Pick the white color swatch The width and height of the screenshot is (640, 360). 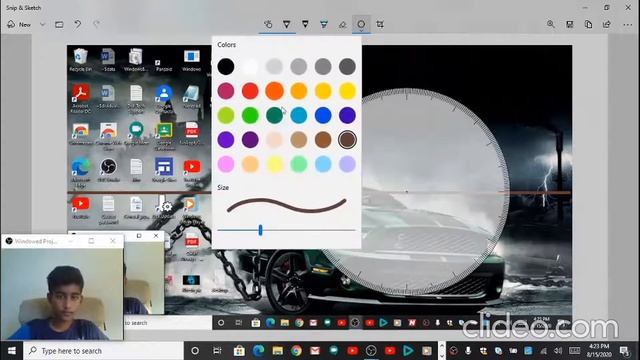(250, 67)
